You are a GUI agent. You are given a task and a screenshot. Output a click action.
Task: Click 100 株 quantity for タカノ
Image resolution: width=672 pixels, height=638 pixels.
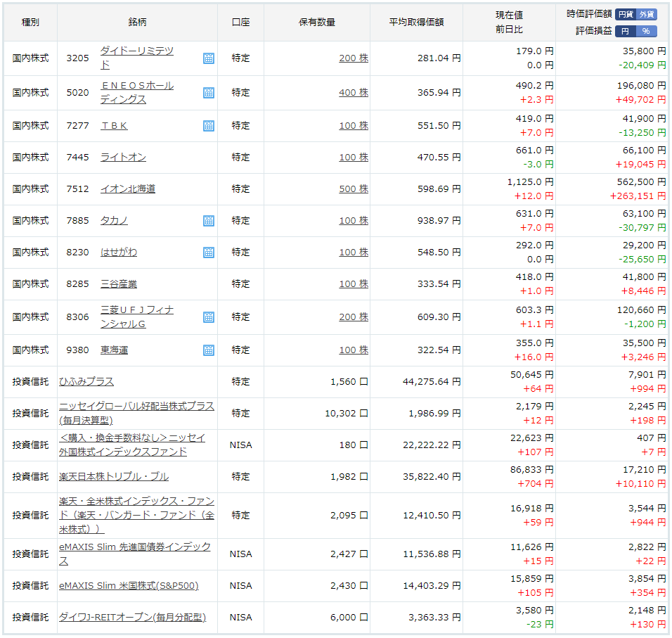[354, 221]
